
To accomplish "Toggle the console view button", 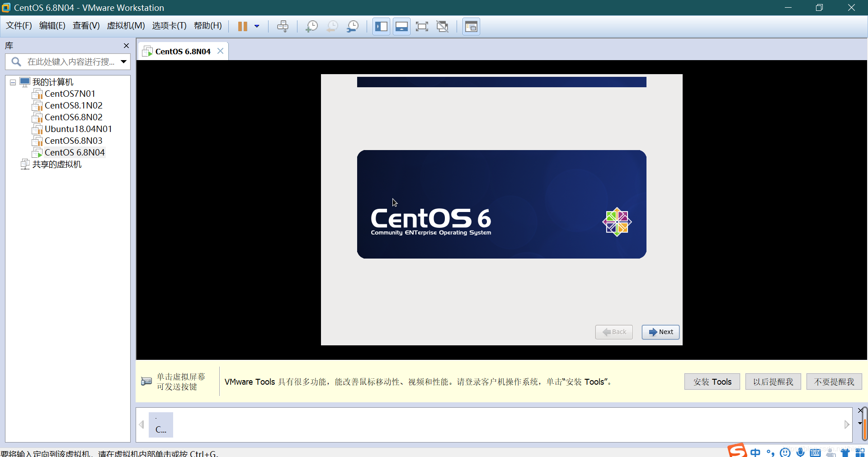I will tap(471, 26).
